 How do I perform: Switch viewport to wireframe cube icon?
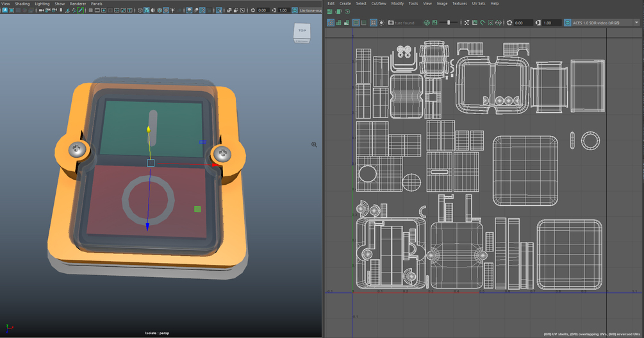[140, 10]
